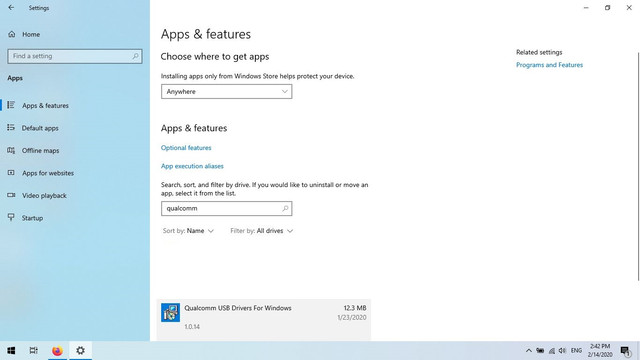Viewport: 640px width, 360px height.
Task: Click the ENG language indicator
Action: pyautogui.click(x=576, y=351)
